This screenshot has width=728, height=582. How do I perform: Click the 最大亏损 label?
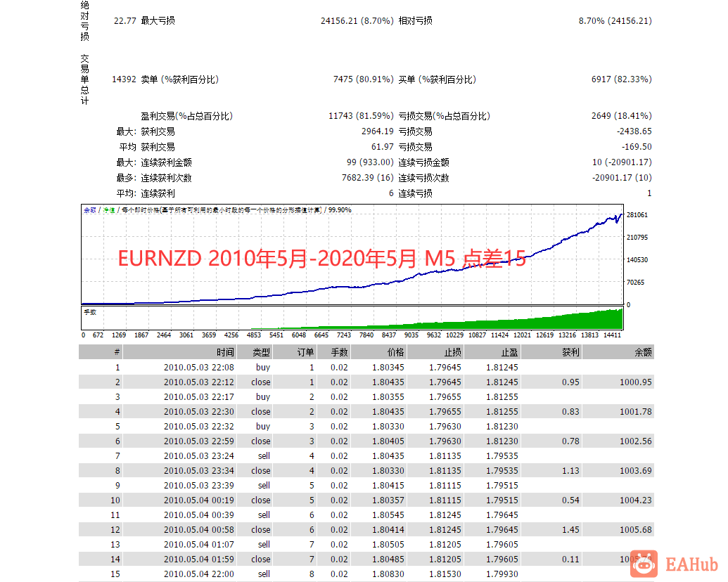coord(158,20)
